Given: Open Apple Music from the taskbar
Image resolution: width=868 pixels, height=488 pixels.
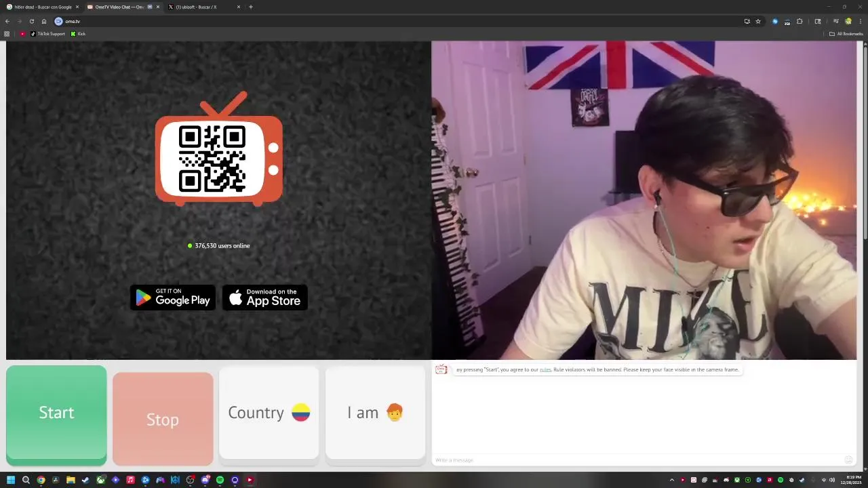Looking at the screenshot, I should click(x=130, y=480).
